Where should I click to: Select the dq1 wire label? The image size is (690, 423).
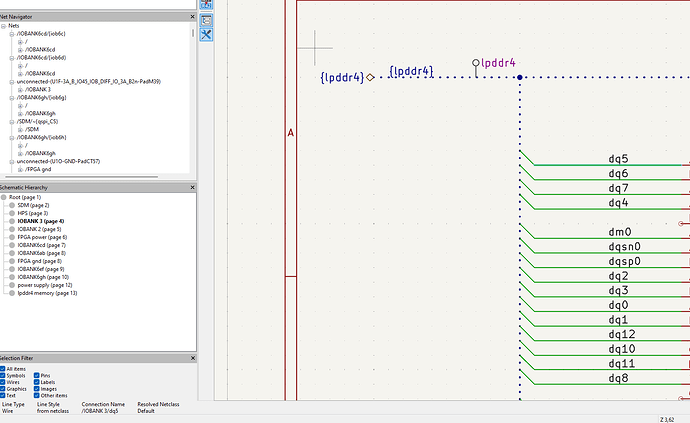pyautogui.click(x=618, y=320)
